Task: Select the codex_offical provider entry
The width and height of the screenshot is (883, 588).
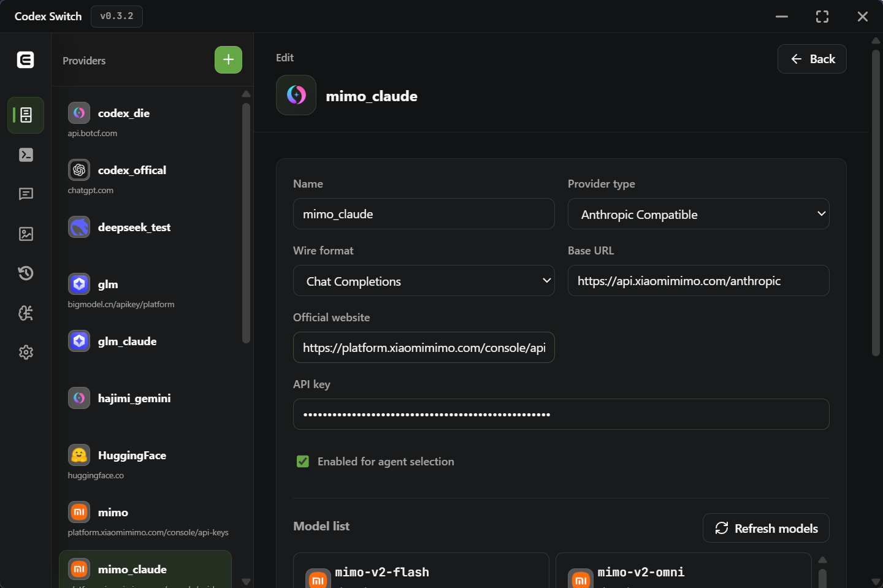Action: point(145,178)
